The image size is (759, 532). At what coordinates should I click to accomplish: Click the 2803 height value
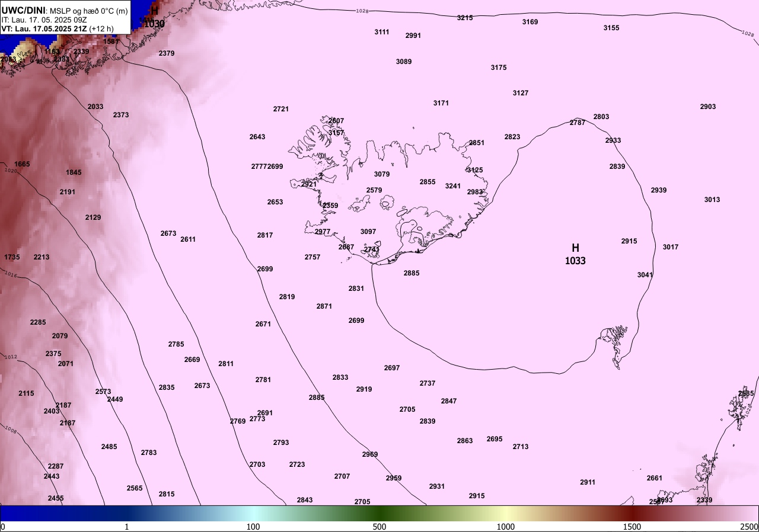tap(601, 117)
